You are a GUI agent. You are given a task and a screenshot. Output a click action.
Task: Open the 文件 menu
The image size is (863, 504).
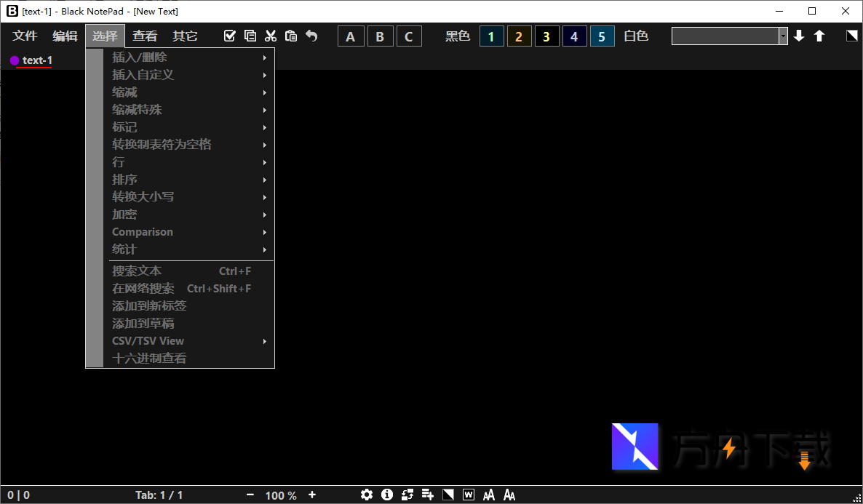click(x=25, y=35)
